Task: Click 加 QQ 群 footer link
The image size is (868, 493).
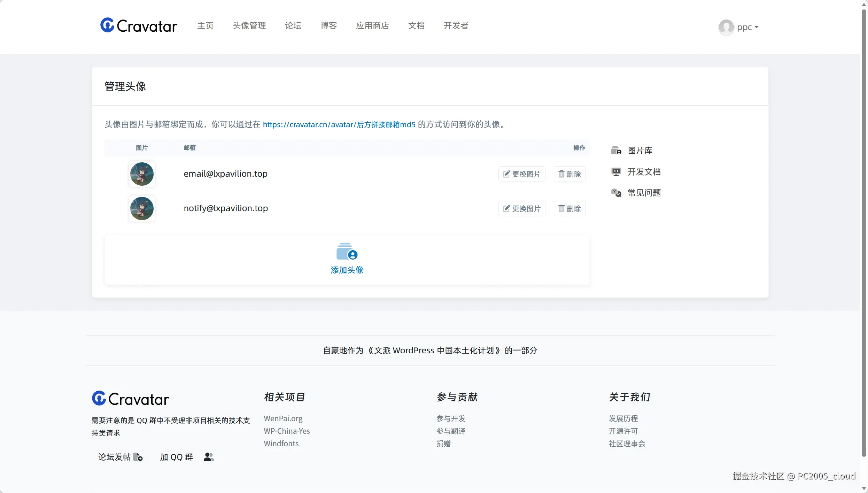Action: [176, 457]
